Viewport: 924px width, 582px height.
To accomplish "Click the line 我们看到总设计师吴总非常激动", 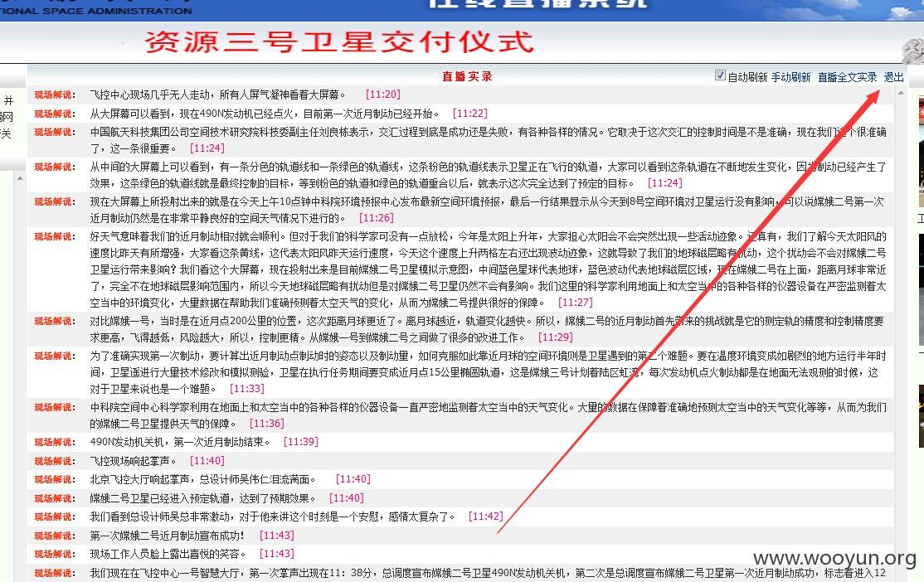I will pyautogui.click(x=273, y=517).
